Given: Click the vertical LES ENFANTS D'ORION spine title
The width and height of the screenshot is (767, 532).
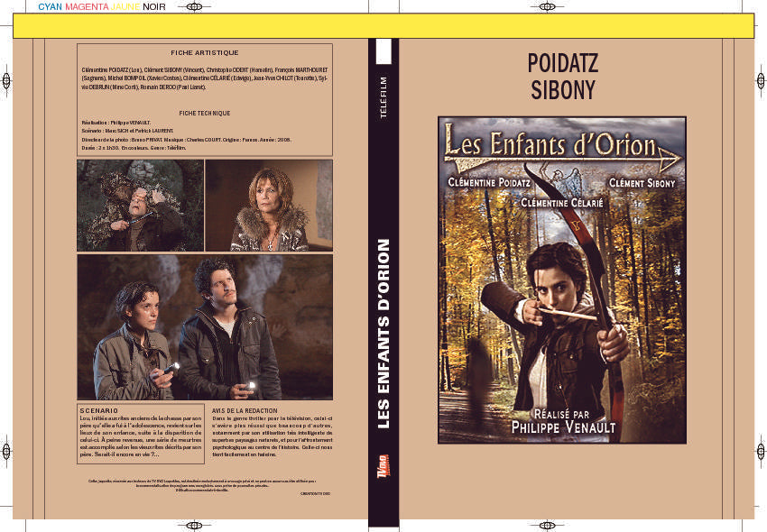Looking at the screenshot, I should 383,334.
